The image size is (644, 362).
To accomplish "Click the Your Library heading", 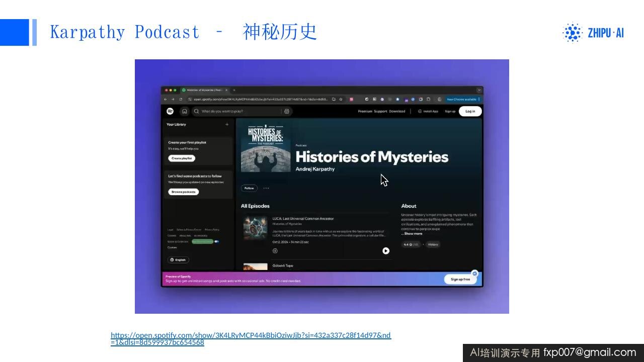I will click(x=176, y=124).
